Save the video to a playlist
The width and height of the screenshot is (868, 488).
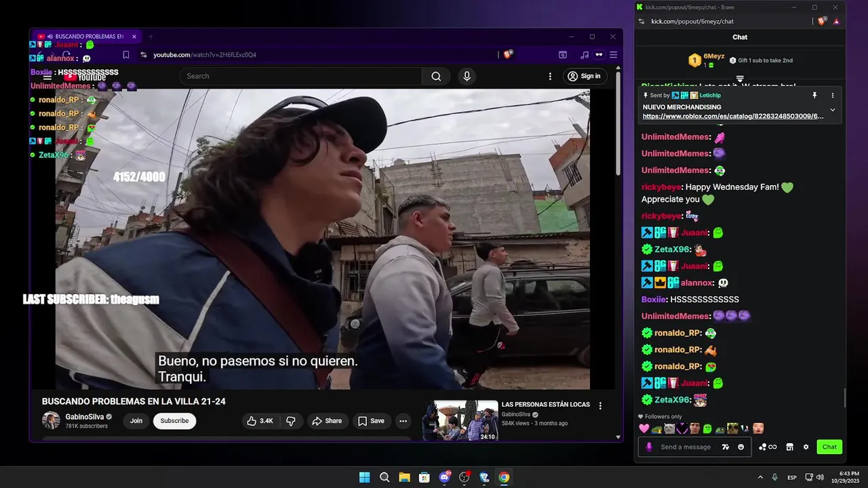click(x=372, y=421)
